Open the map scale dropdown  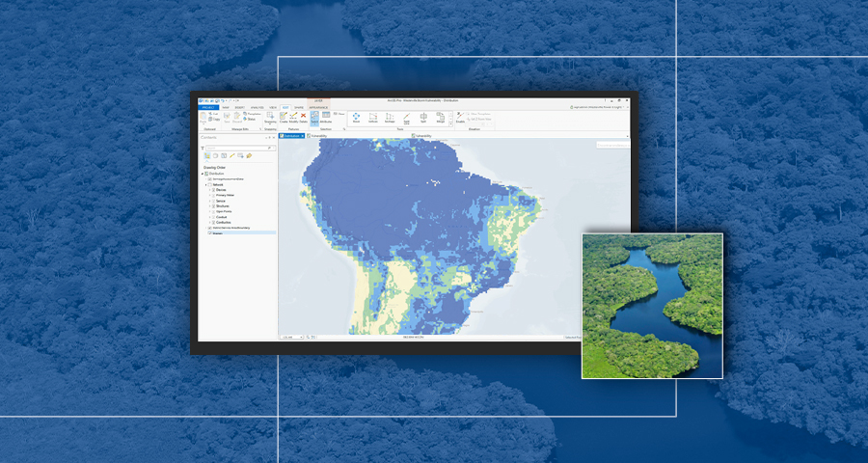tap(300, 337)
